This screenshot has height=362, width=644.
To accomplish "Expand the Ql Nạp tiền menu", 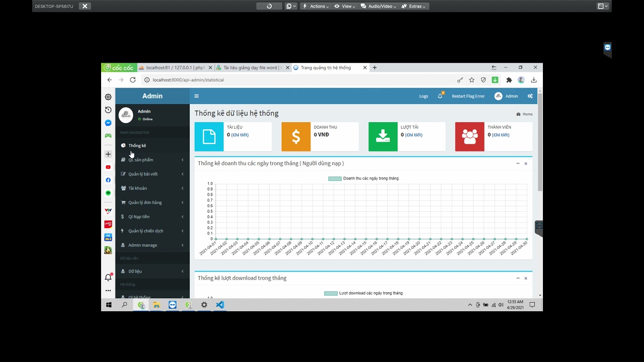I will [x=152, y=217].
